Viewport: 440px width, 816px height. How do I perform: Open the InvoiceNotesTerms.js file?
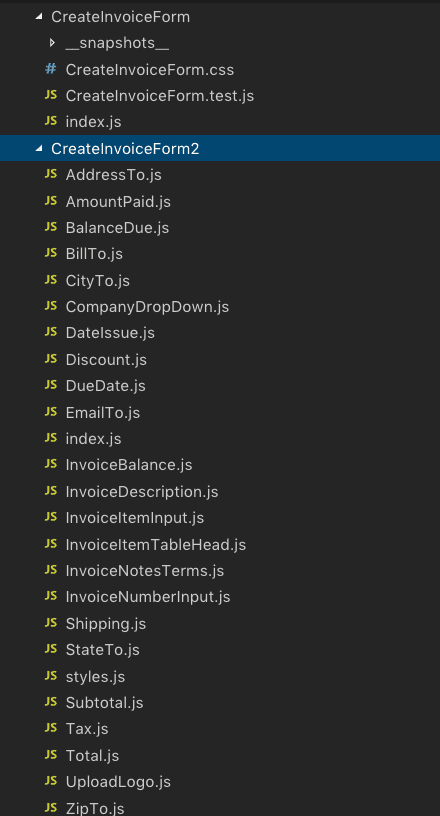tap(145, 571)
